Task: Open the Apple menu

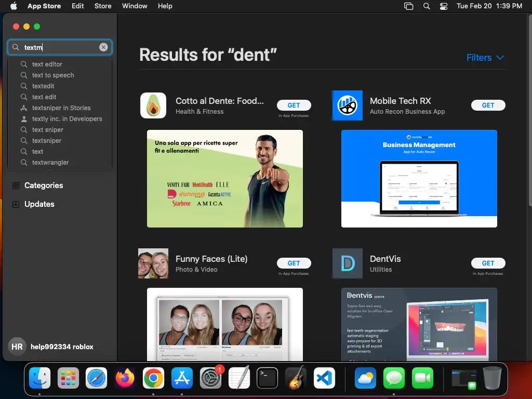Action: click(14, 6)
